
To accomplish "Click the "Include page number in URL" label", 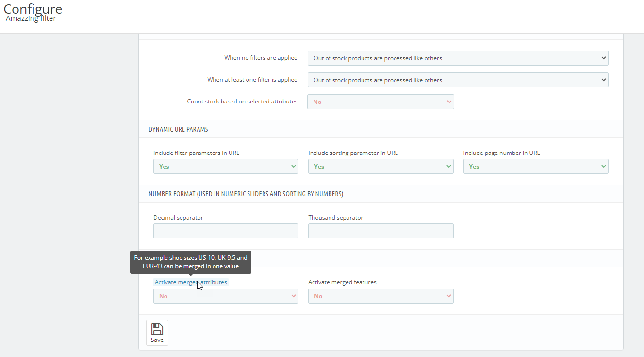I will tap(501, 153).
